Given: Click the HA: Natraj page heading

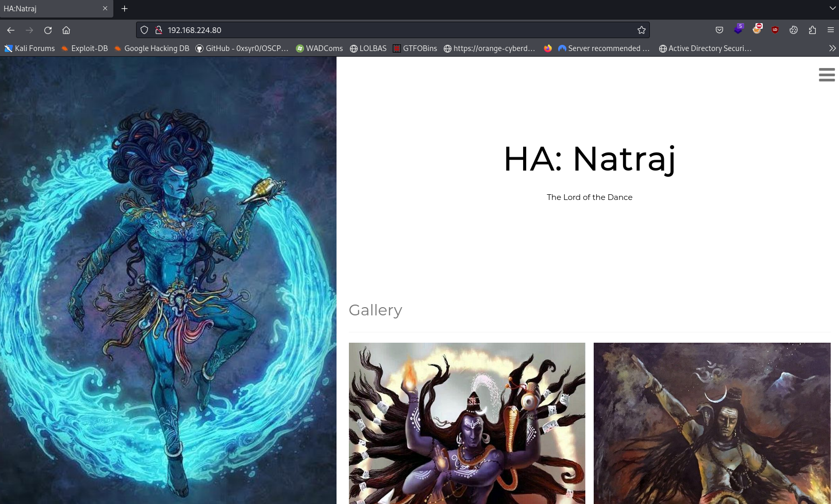Looking at the screenshot, I should (590, 159).
